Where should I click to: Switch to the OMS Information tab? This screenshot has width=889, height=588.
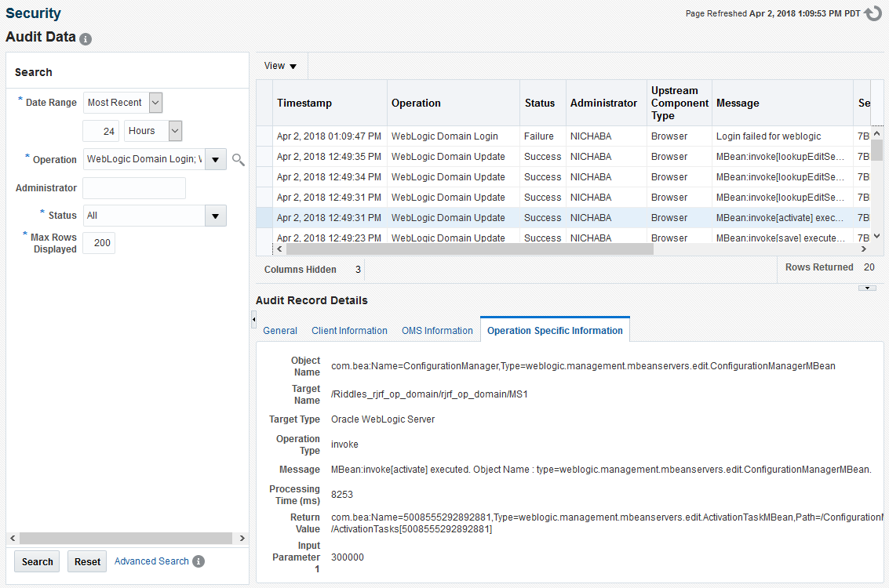tap(437, 331)
